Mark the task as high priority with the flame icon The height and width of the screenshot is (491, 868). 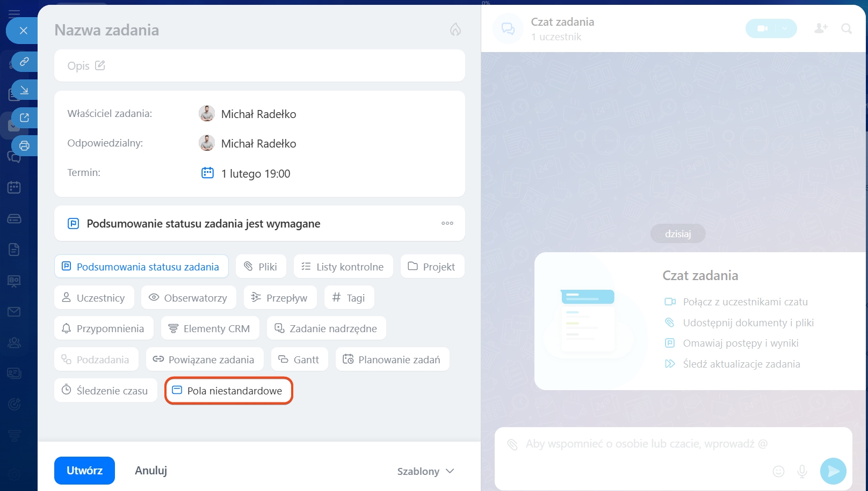(x=455, y=30)
